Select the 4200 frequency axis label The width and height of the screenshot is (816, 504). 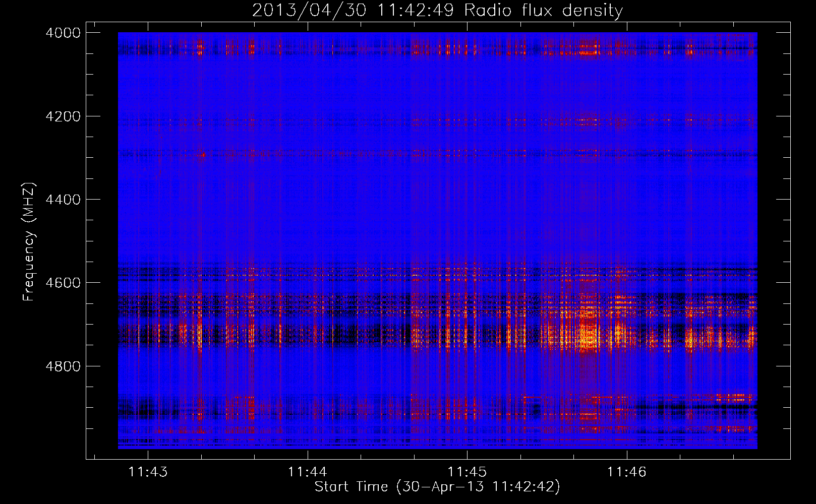tap(63, 116)
